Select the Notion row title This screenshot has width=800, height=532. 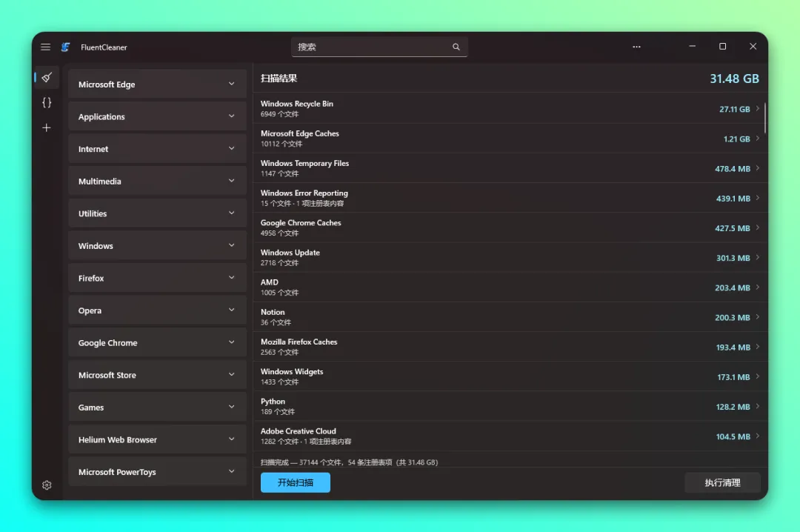pos(273,312)
